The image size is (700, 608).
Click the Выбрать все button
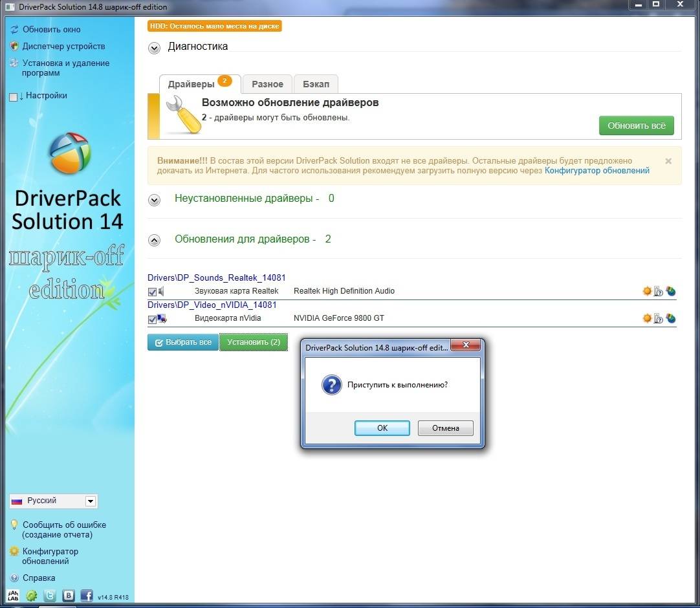(183, 342)
